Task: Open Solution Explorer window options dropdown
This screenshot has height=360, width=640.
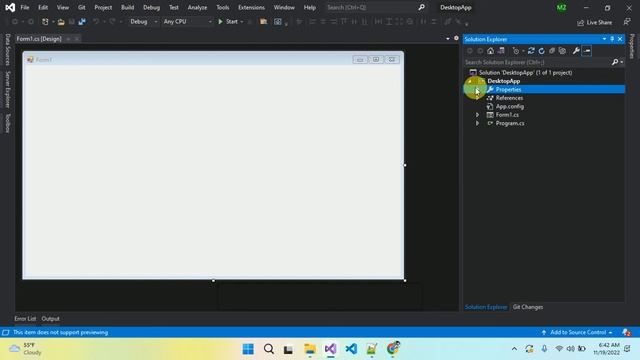Action: (x=604, y=39)
